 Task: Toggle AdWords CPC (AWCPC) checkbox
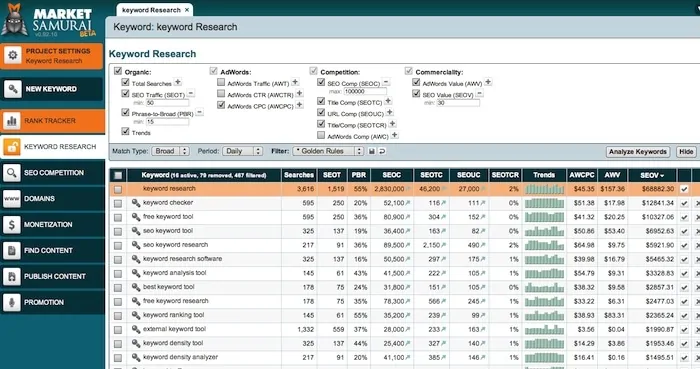[221, 105]
